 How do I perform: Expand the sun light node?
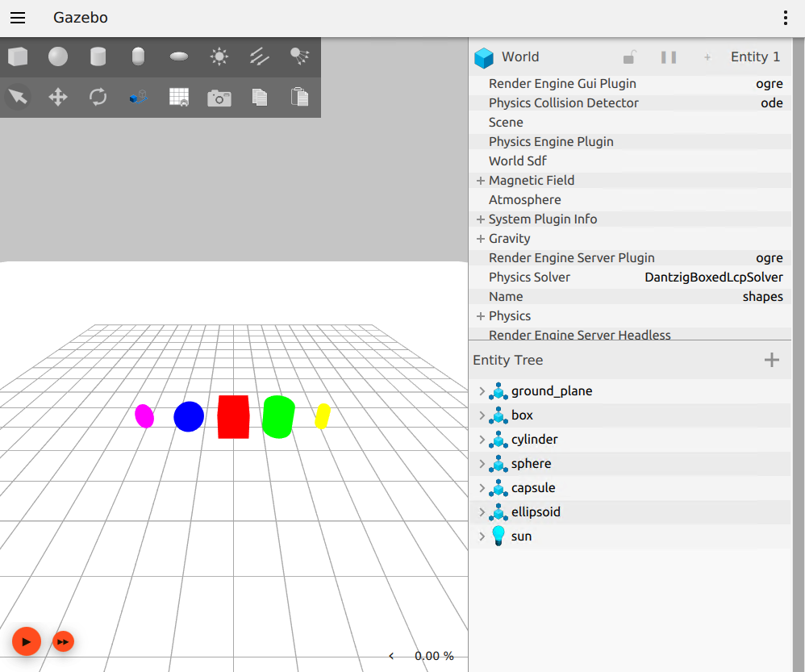click(x=482, y=536)
